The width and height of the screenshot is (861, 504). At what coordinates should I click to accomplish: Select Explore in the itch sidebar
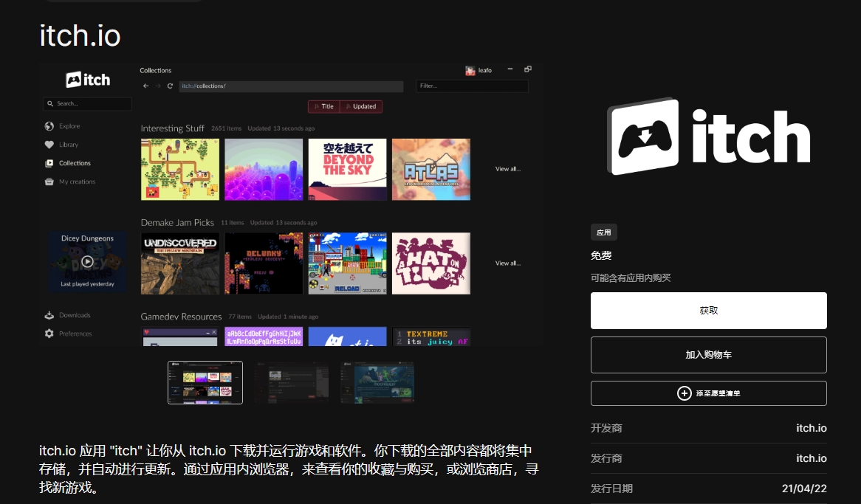coord(69,126)
